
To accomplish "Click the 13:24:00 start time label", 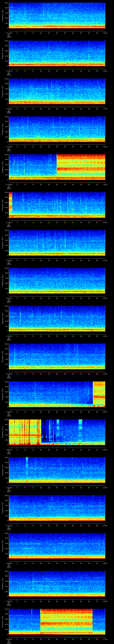I will pyautogui.click(x=9, y=412).
